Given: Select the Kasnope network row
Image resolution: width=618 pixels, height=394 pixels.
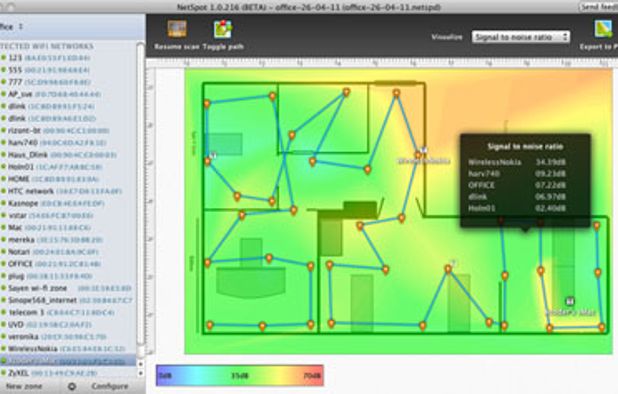Looking at the screenshot, I should [69, 203].
